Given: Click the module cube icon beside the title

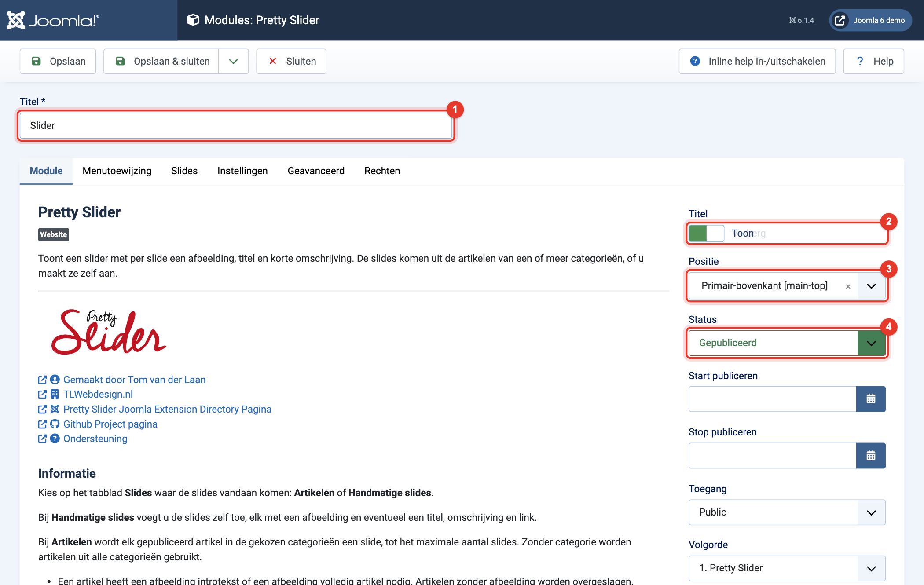Looking at the screenshot, I should point(193,20).
